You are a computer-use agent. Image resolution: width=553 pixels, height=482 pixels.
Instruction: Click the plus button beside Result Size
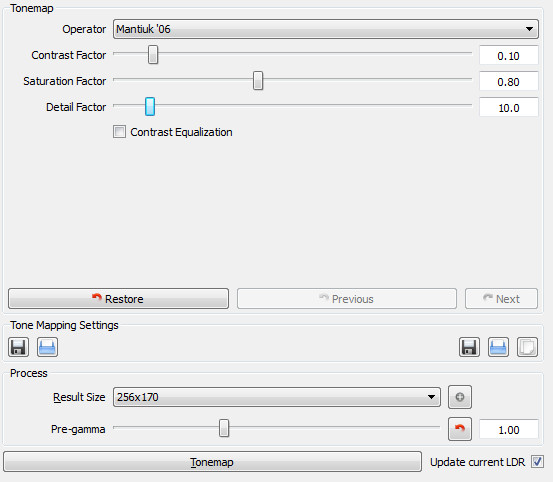pyautogui.click(x=460, y=397)
